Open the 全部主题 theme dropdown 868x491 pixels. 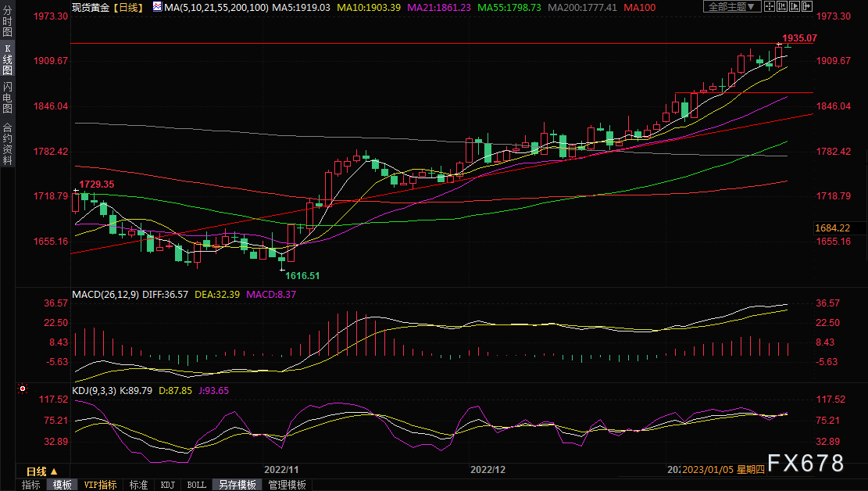pyautogui.click(x=731, y=7)
